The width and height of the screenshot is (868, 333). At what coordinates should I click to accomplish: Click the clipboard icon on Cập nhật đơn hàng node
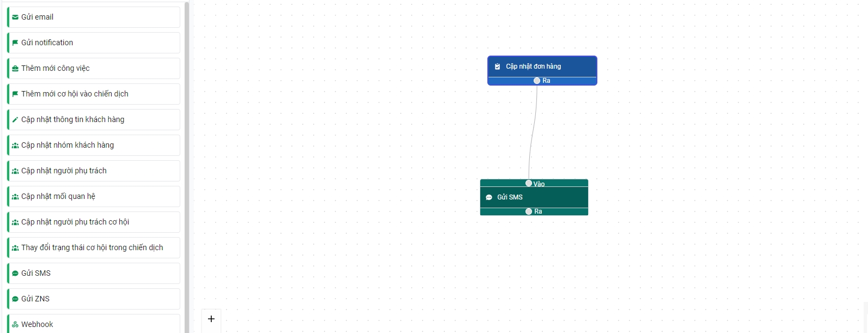[x=497, y=66]
